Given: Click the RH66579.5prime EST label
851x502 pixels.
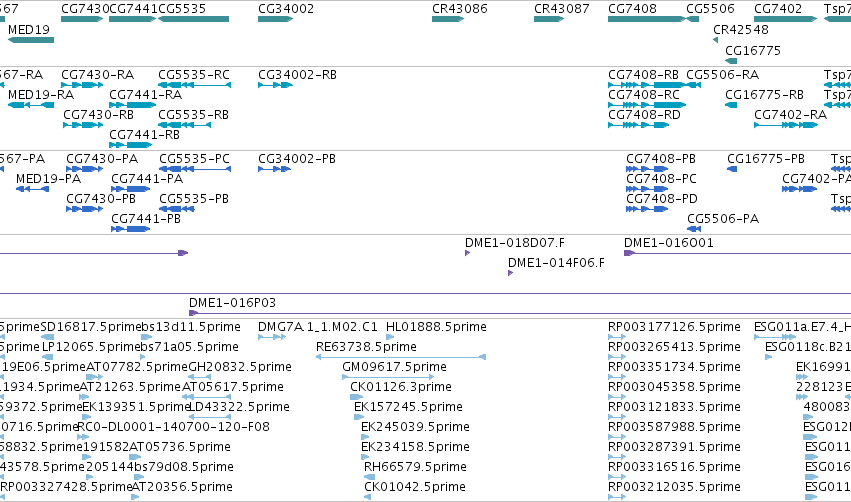Looking at the screenshot, I should (415, 467).
